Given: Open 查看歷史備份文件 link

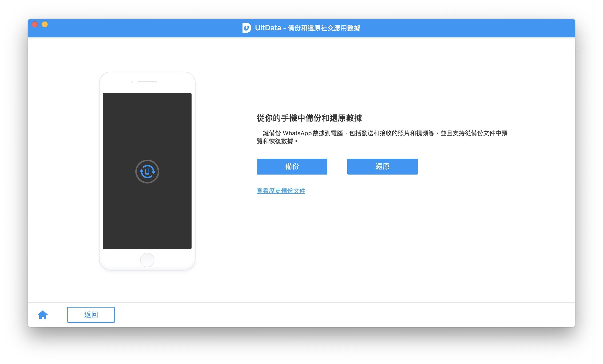Looking at the screenshot, I should 281,191.
